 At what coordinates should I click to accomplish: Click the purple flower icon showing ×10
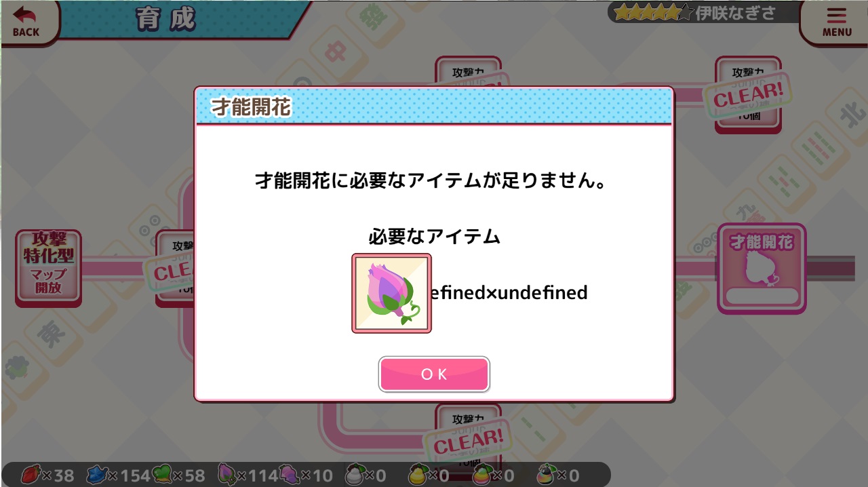(x=289, y=474)
